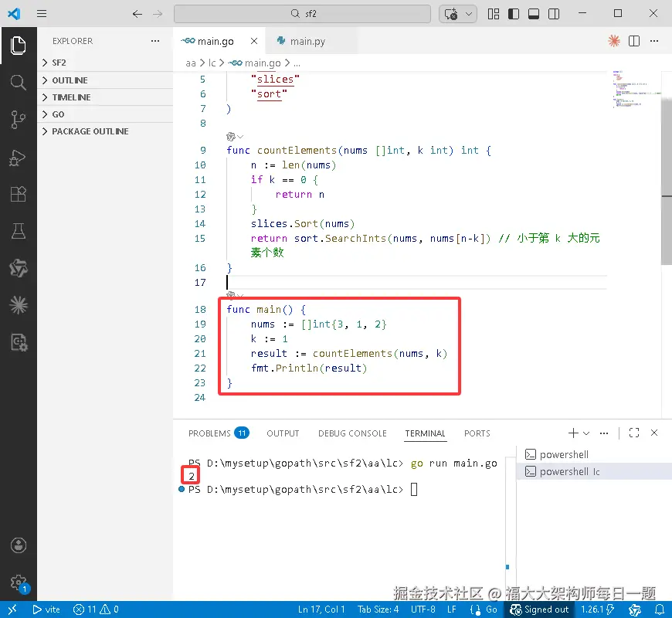Select the first powershell terminal
Screen dimensions: 672x618
[594, 454]
